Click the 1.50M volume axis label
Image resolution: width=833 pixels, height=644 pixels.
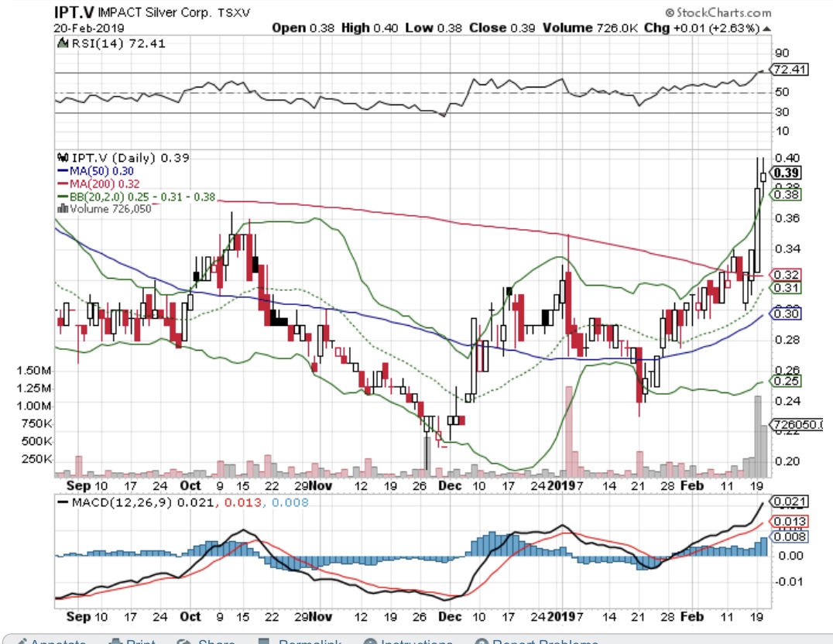tap(34, 370)
